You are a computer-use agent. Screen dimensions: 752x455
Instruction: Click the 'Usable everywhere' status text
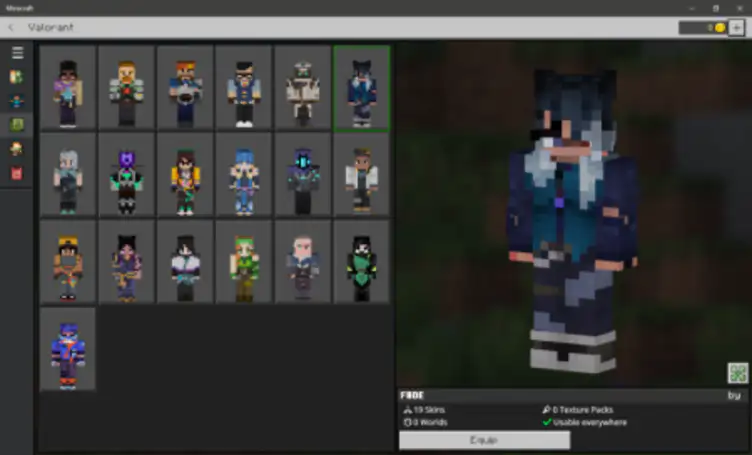coord(590,422)
